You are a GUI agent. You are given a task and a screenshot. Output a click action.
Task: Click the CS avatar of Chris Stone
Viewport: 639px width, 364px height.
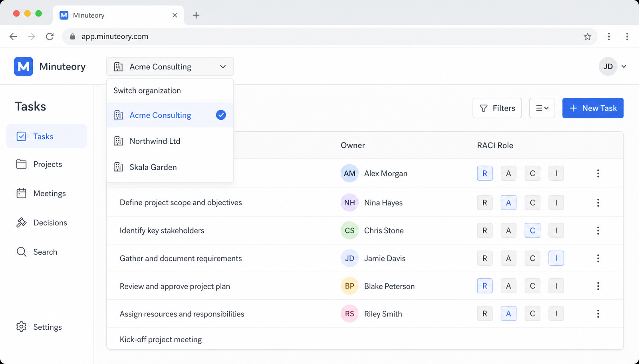[349, 230]
